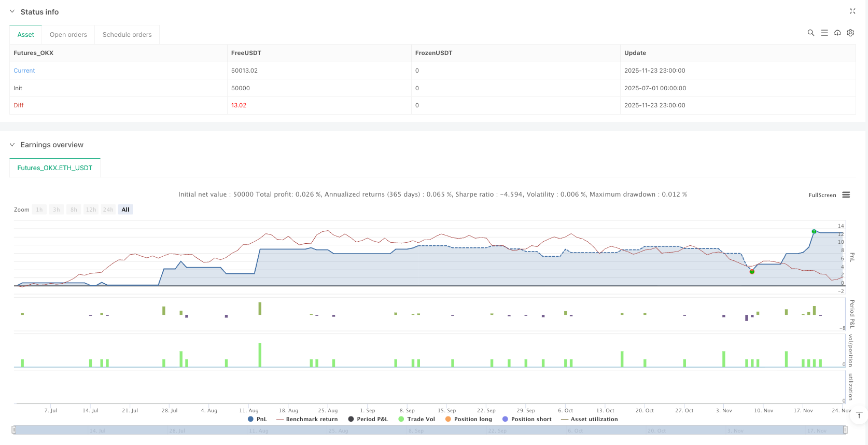Collapse the Earnings overview section

(12, 145)
